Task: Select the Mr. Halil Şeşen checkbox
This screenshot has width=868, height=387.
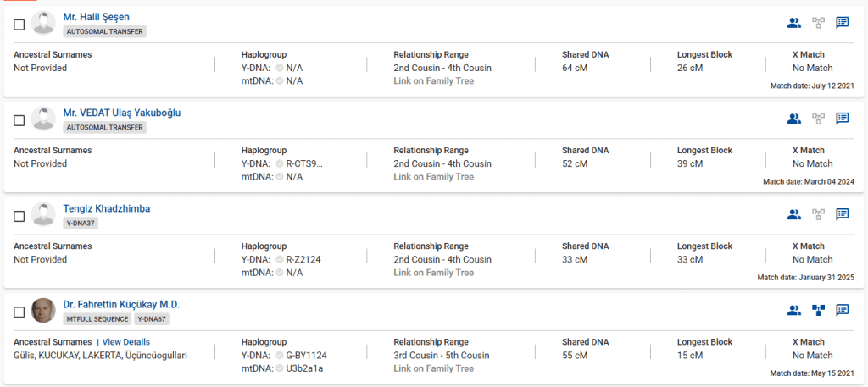Action: coord(19,25)
